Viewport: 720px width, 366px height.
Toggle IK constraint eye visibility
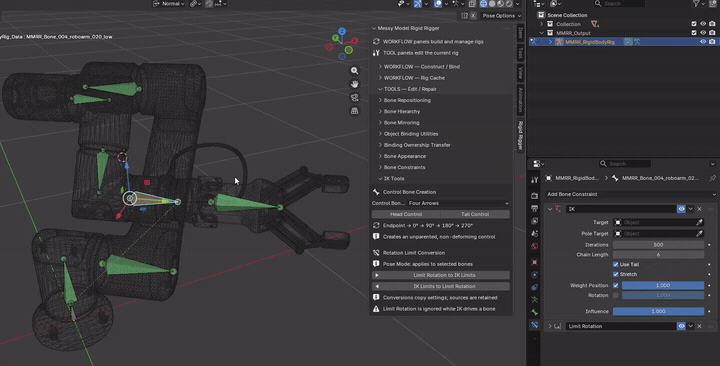(x=681, y=209)
